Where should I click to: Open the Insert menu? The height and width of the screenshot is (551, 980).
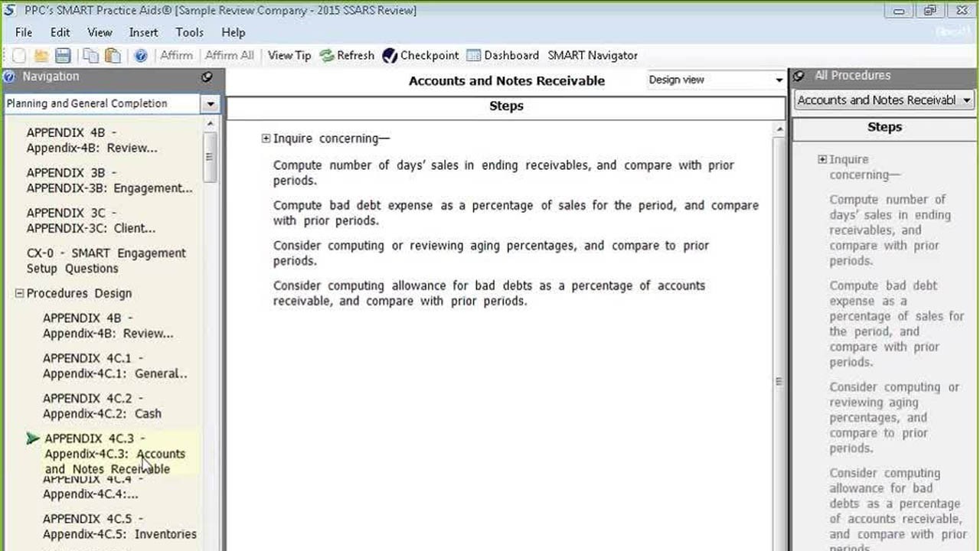click(x=143, y=32)
